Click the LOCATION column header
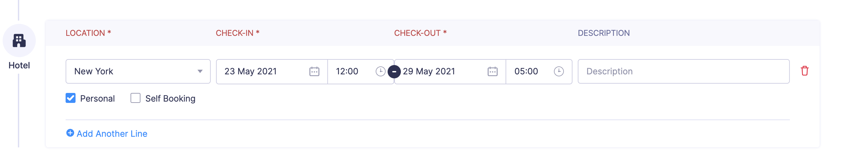The height and width of the screenshot is (158, 868). click(x=85, y=33)
